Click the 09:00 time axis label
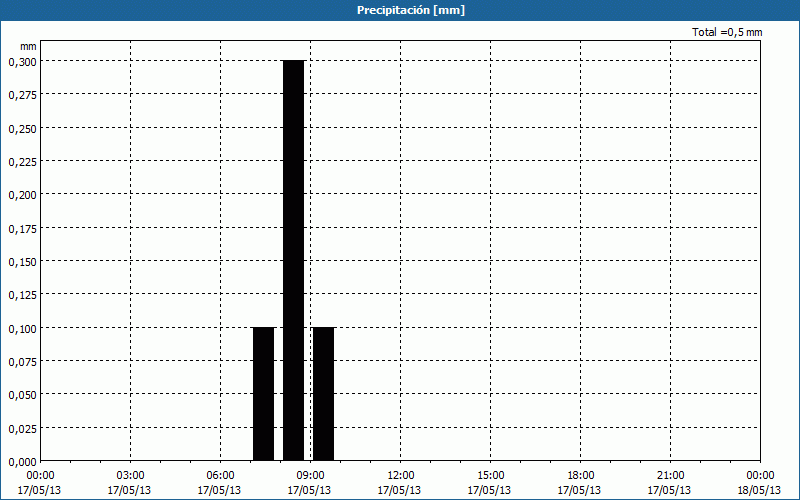The height and width of the screenshot is (500, 800). (310, 476)
